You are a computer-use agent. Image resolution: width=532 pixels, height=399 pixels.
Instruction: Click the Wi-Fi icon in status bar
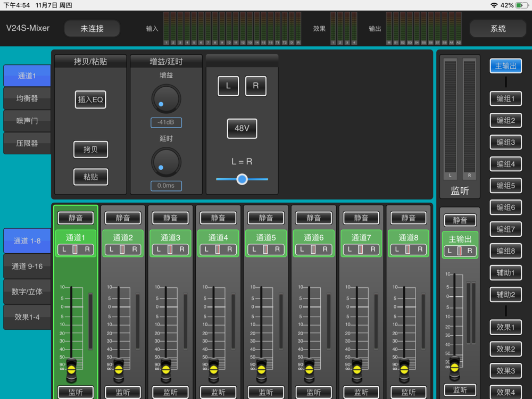click(494, 5)
